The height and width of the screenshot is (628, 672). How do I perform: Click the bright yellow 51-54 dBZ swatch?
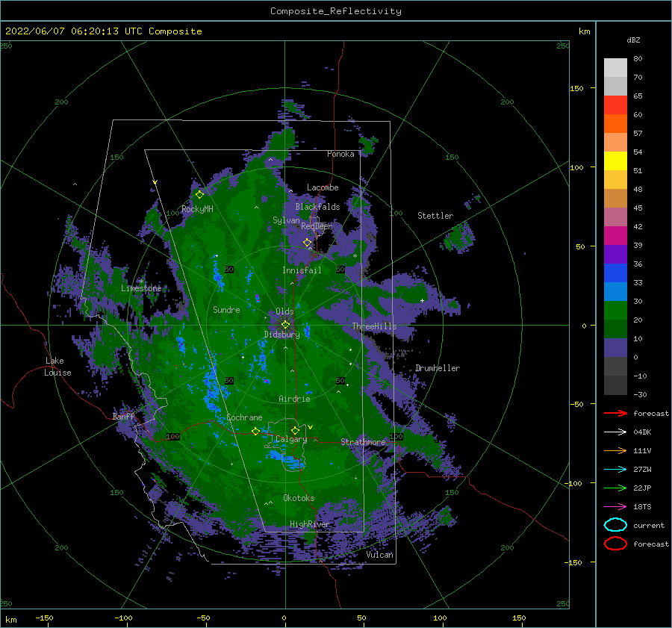tap(615, 161)
